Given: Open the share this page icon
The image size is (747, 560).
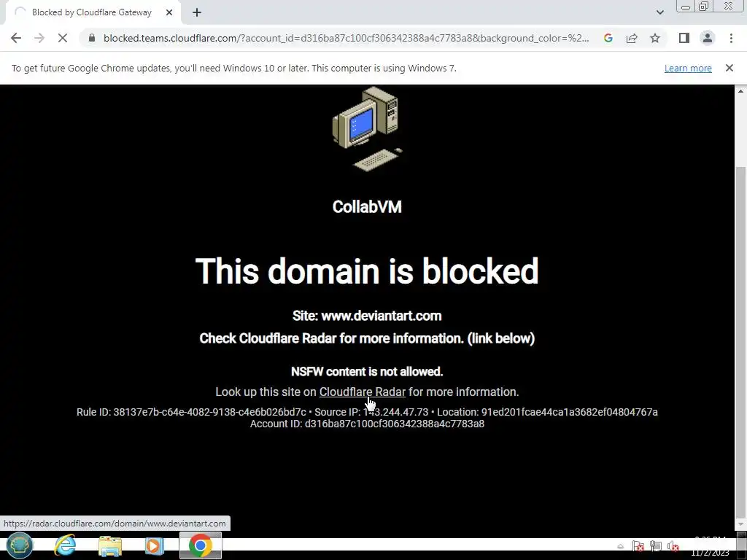Looking at the screenshot, I should click(x=632, y=38).
